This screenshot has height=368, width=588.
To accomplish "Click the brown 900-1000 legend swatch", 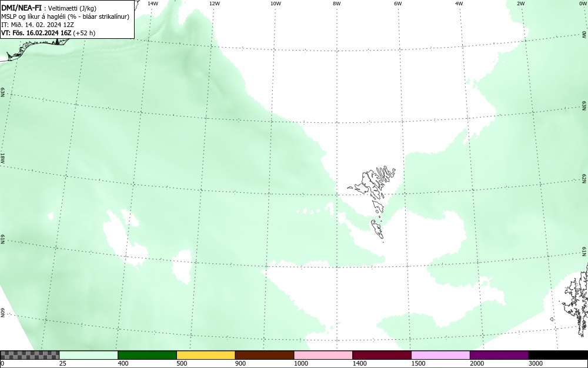I will tap(265, 355).
